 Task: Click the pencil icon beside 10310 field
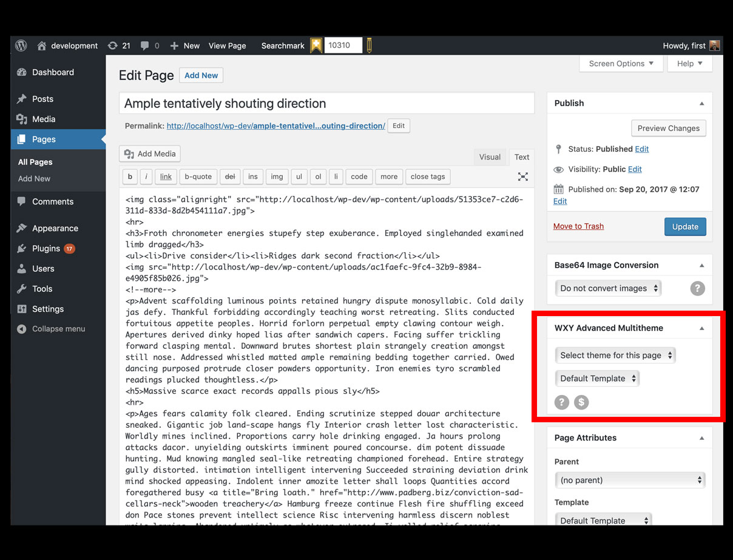[x=369, y=46]
